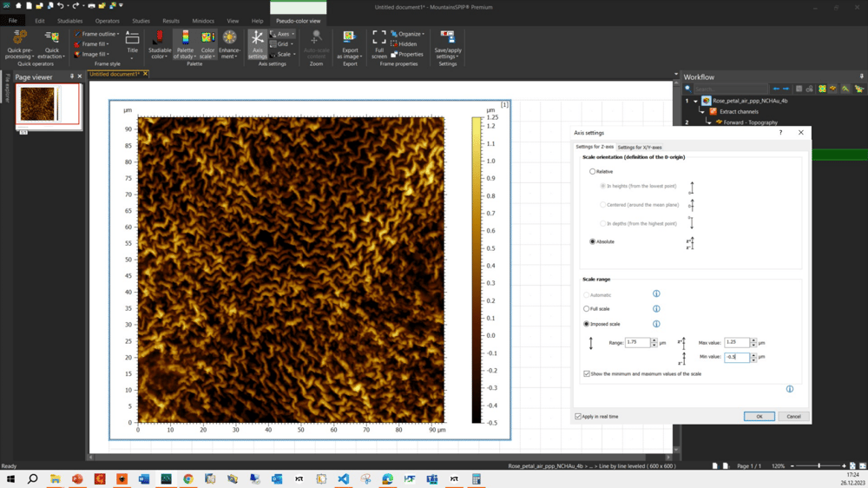Image resolution: width=868 pixels, height=488 pixels.
Task: Click the Home icon in quick access bar
Action: point(17,5)
